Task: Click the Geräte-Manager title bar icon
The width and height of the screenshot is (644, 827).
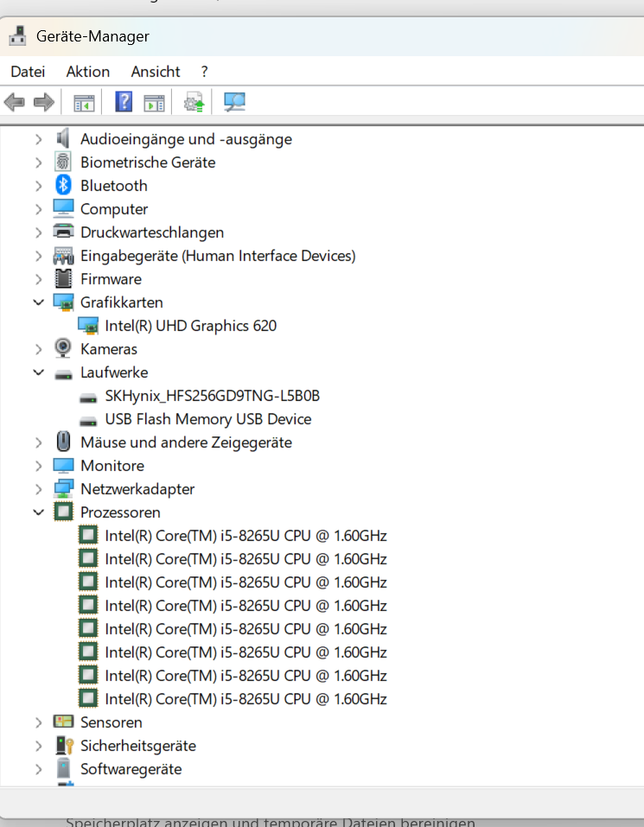Action: (x=18, y=36)
